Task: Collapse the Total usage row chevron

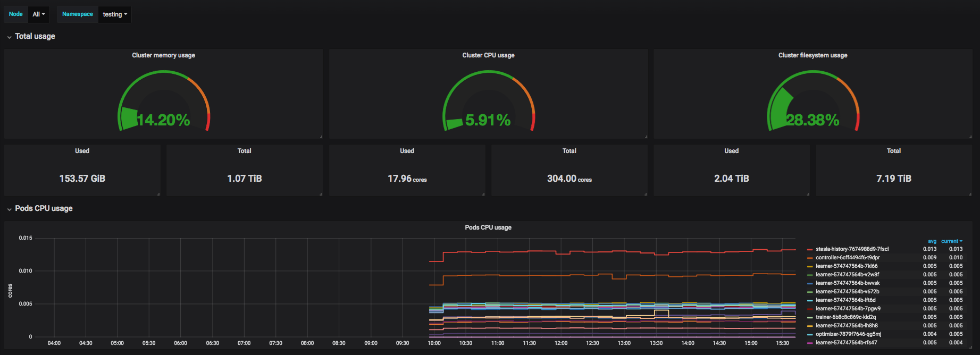Action: [10, 37]
